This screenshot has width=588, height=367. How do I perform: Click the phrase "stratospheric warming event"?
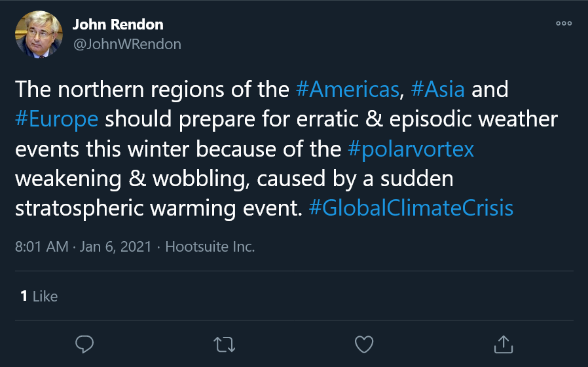pyautogui.click(x=157, y=208)
